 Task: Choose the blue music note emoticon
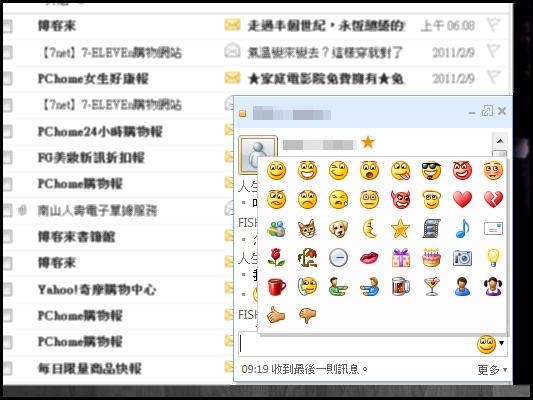click(x=462, y=228)
